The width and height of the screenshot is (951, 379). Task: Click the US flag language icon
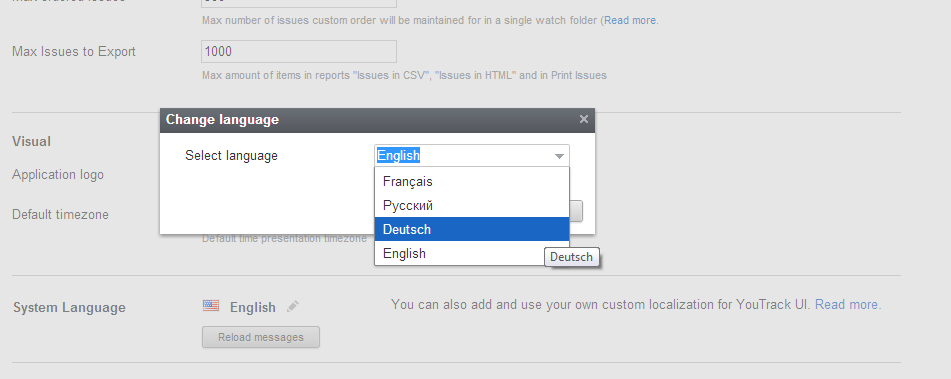(x=211, y=306)
